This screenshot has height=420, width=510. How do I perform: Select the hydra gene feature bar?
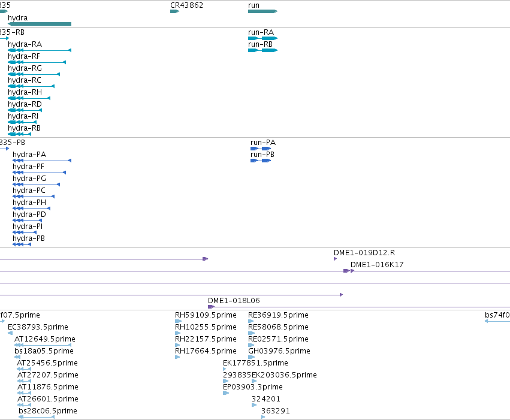(40, 24)
